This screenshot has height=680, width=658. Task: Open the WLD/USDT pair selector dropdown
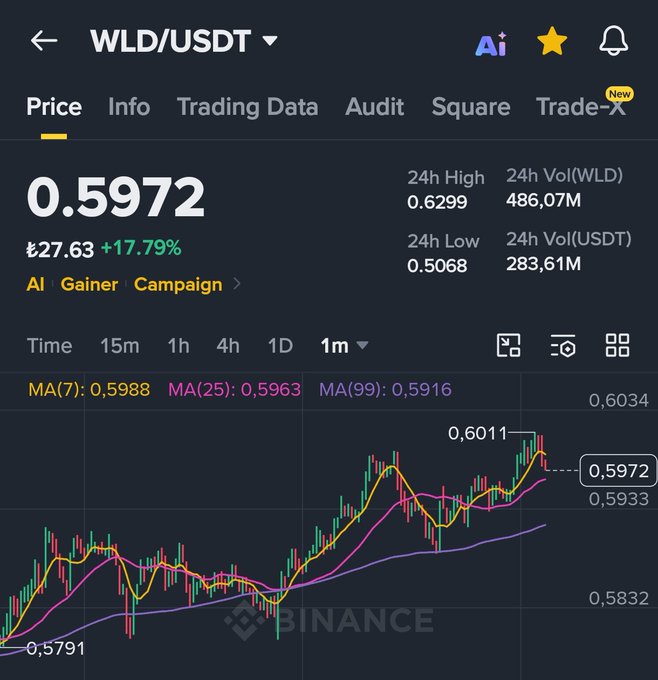[x=184, y=41]
